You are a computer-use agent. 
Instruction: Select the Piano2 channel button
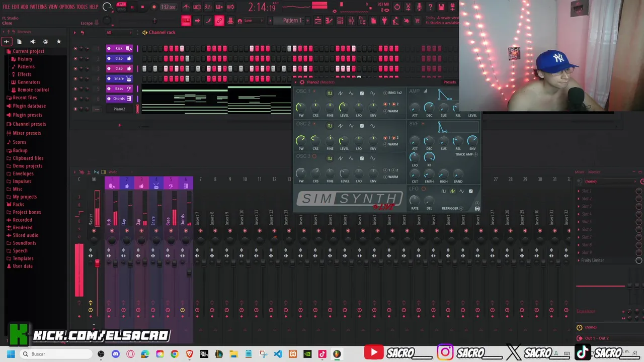(x=119, y=109)
